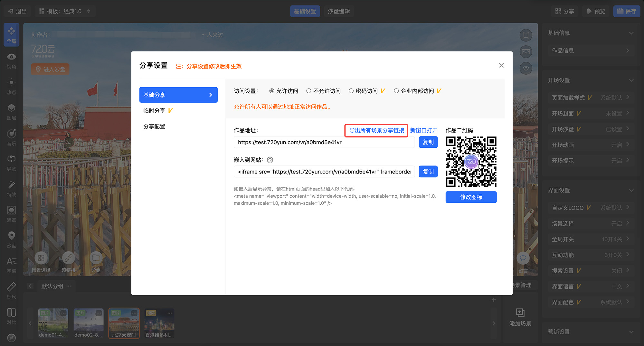Viewport: 644px width, 346px height.
Task: Close the 分享设置 dialog
Action: point(501,65)
